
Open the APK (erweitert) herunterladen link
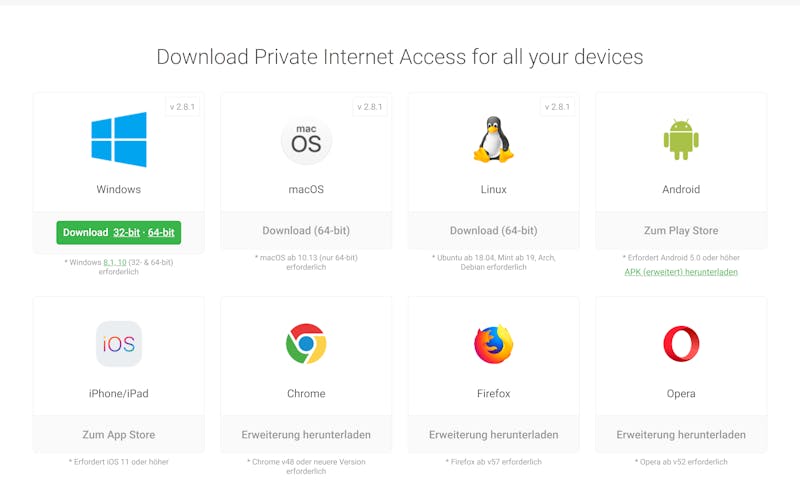pyautogui.click(x=681, y=272)
